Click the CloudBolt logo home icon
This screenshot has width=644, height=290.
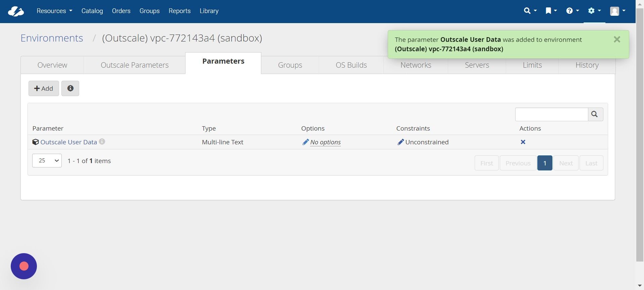pyautogui.click(x=16, y=11)
